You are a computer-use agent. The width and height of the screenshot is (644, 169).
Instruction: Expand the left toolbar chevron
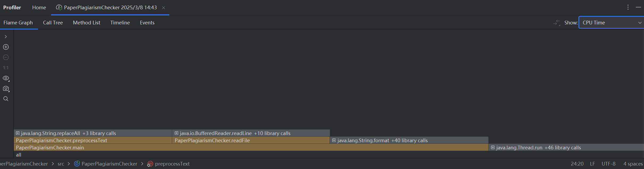pos(6,37)
